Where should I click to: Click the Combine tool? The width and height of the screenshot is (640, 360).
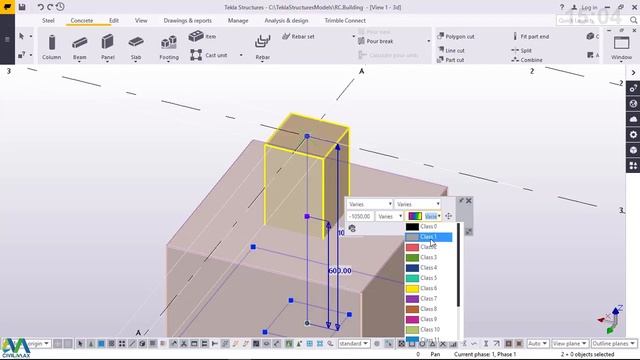point(527,60)
